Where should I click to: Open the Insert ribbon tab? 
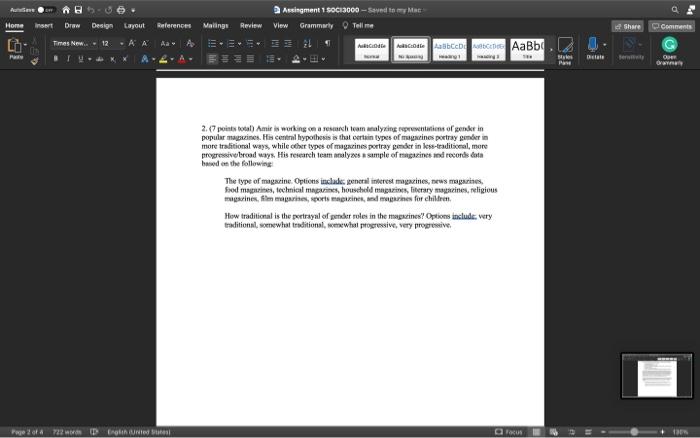[x=44, y=25]
